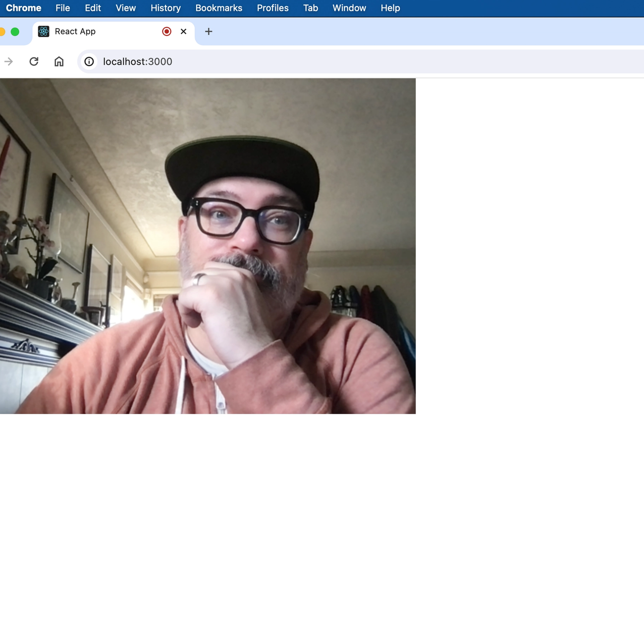Open the Help menu
The width and height of the screenshot is (644, 644).
(x=390, y=8)
